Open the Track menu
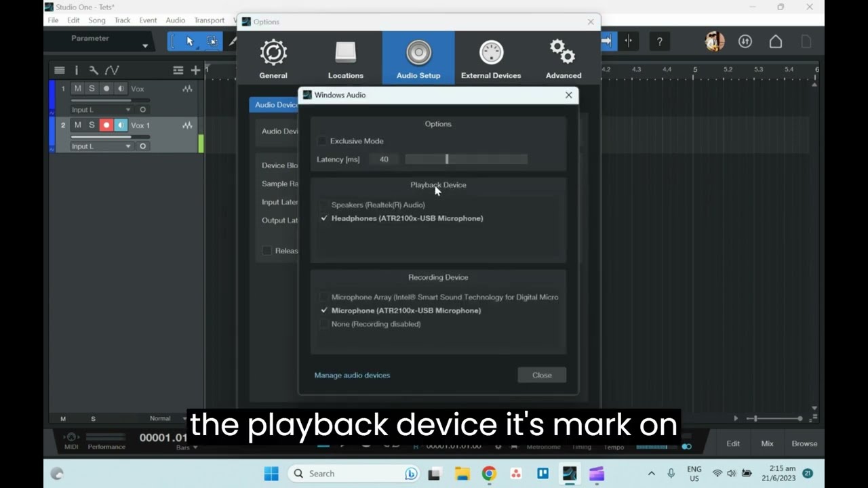 (x=122, y=20)
